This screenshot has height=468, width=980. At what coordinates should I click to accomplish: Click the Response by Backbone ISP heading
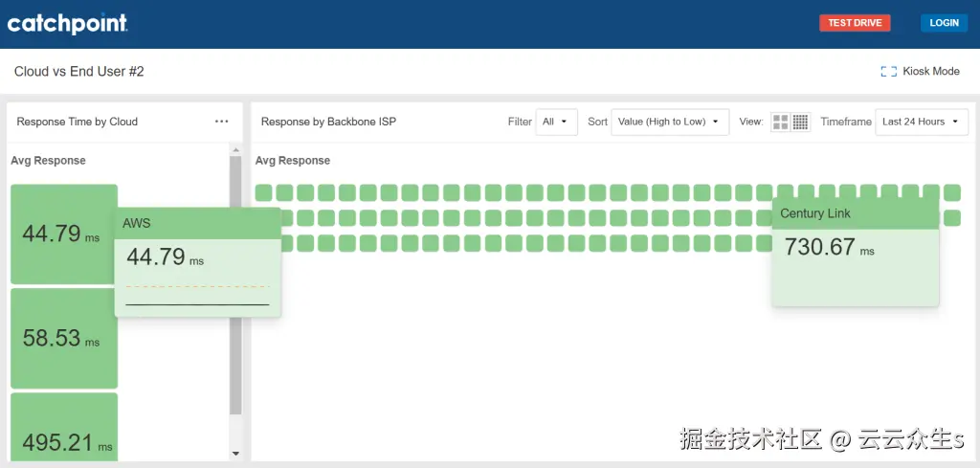[x=328, y=122]
